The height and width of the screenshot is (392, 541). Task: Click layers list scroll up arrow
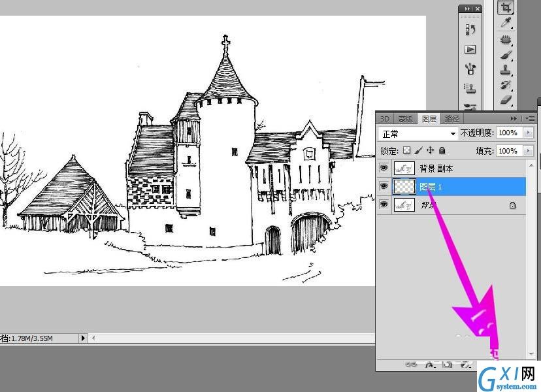pyautogui.click(x=531, y=165)
